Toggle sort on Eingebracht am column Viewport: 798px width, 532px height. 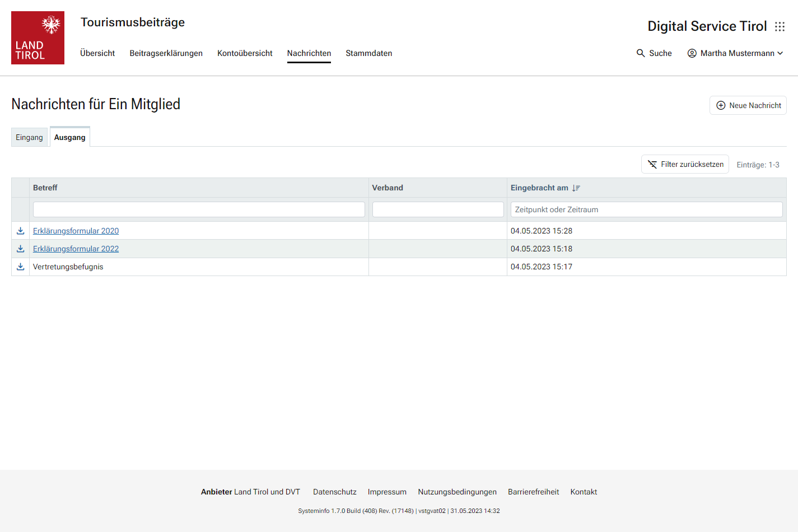pyautogui.click(x=576, y=188)
